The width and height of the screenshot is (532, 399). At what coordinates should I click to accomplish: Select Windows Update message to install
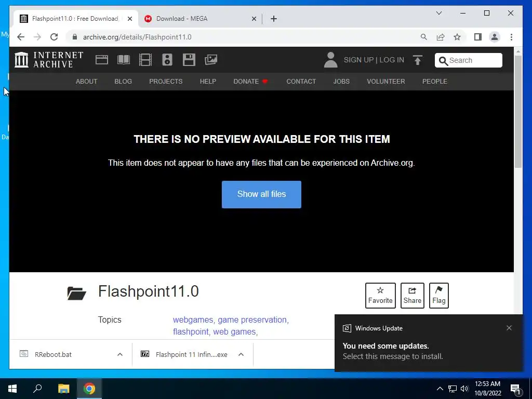[393, 351]
